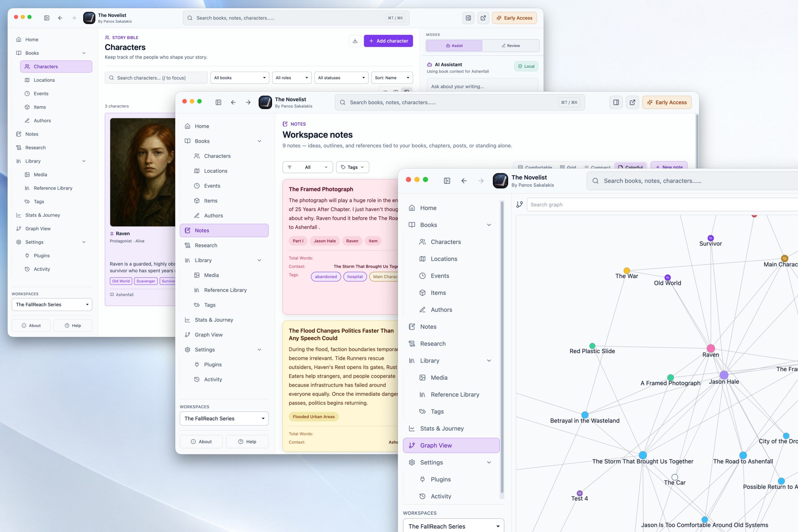This screenshot has width=798, height=532.
Task: Open Locations in Characters window sidebar
Action: (x=56, y=80)
